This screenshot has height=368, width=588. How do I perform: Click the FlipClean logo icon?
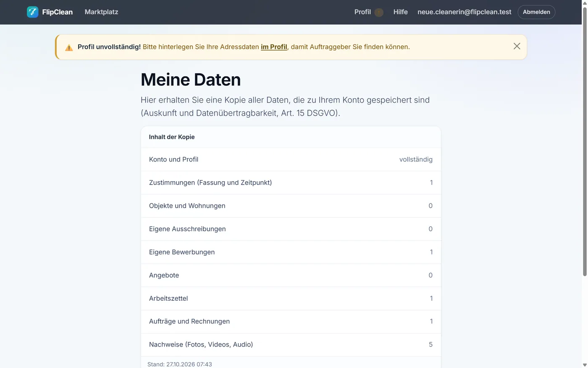32,12
